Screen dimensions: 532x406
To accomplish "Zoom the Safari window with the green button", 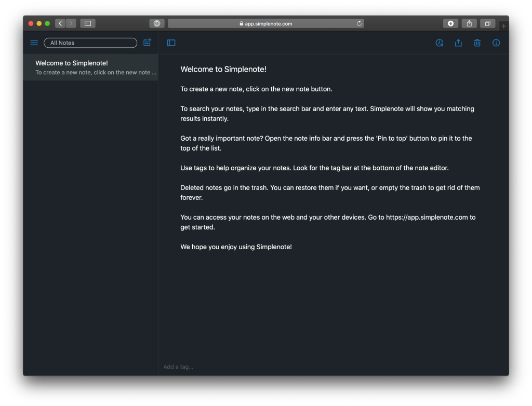I will point(47,23).
